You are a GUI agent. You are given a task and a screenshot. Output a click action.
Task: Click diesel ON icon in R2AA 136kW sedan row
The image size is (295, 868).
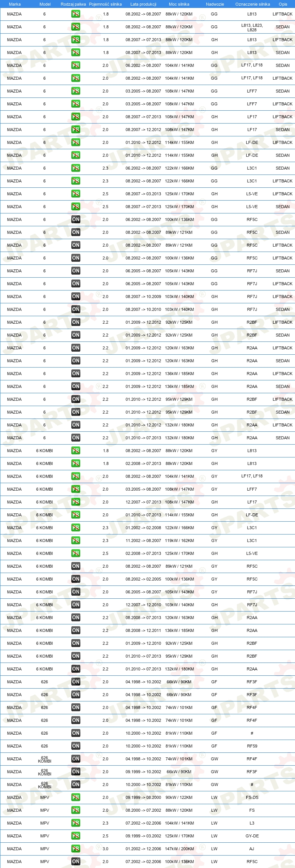75,386
